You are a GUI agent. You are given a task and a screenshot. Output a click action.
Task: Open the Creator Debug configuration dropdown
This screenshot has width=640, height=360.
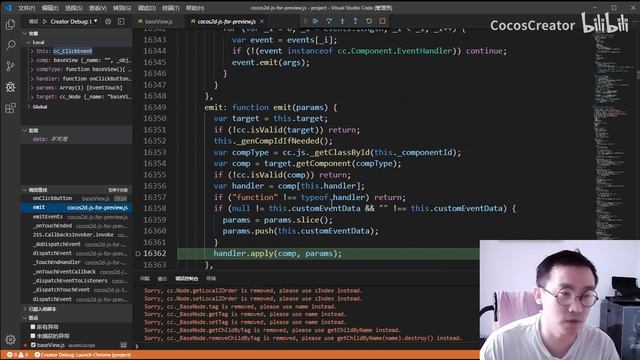[x=74, y=21]
